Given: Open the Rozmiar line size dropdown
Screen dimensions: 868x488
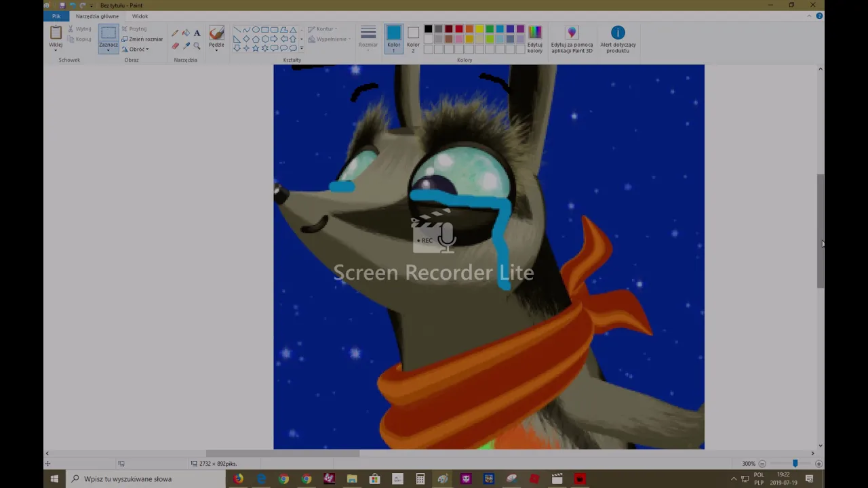Looking at the screenshot, I should (368, 39).
